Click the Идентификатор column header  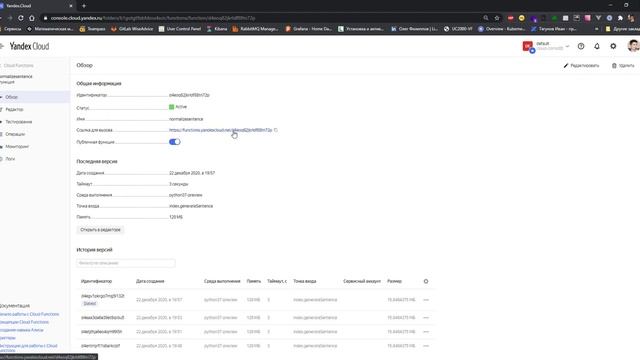[x=96, y=281]
